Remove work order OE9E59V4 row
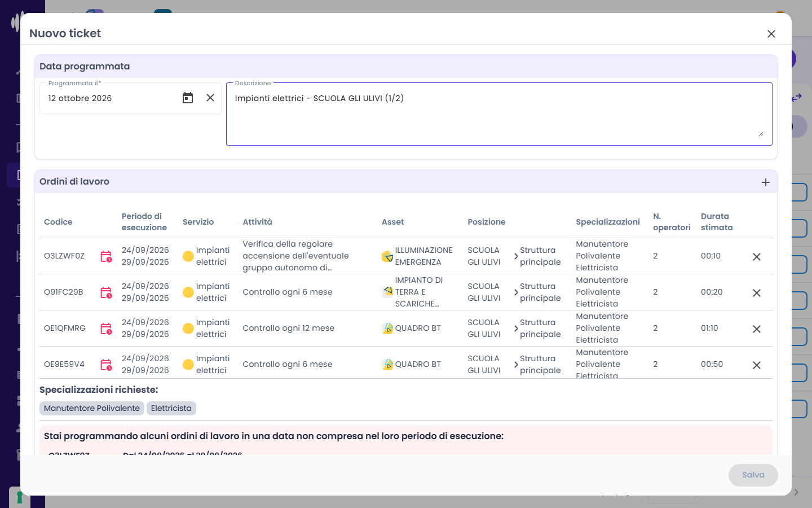The image size is (812, 508). point(757,365)
